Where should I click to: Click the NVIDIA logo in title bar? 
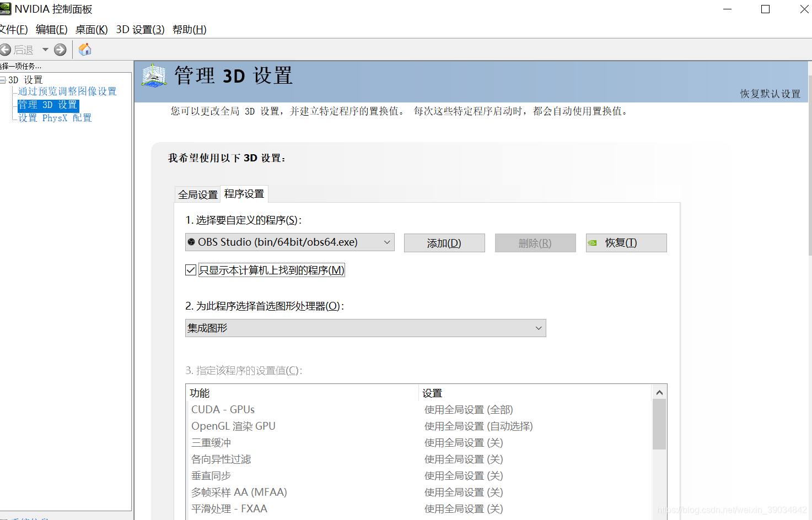coord(6,9)
